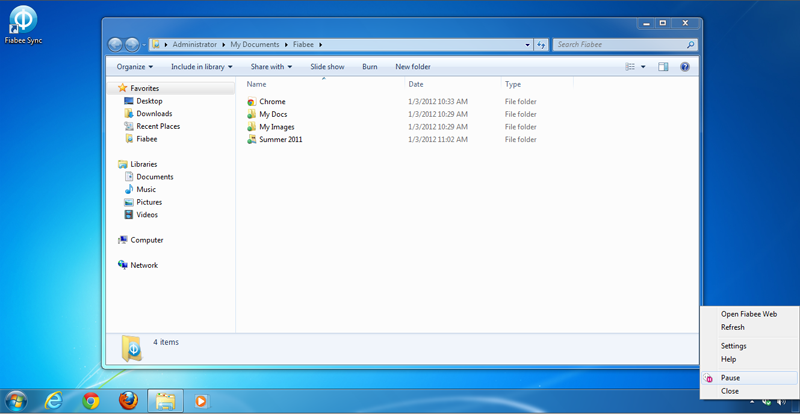Toggle the preview pane button

point(663,67)
